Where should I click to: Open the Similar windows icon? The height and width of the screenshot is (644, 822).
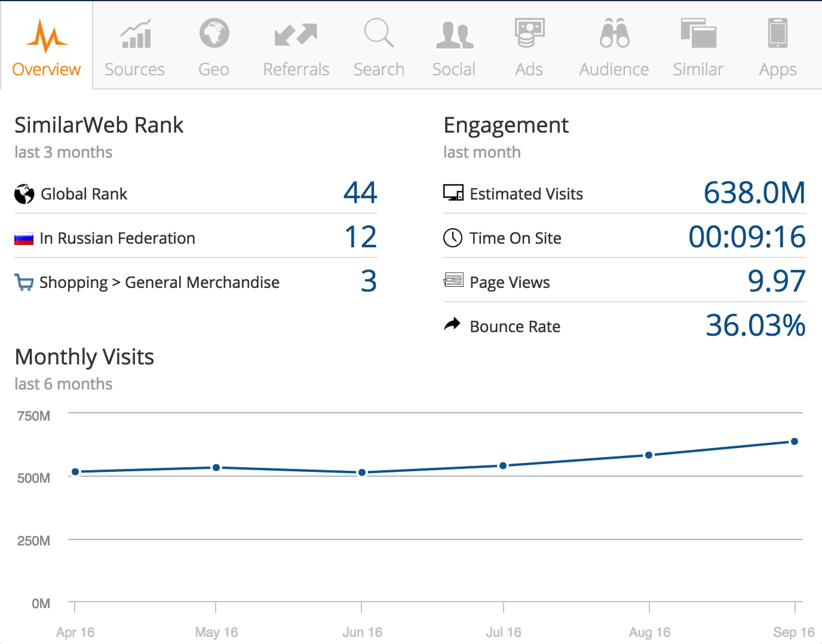[698, 33]
